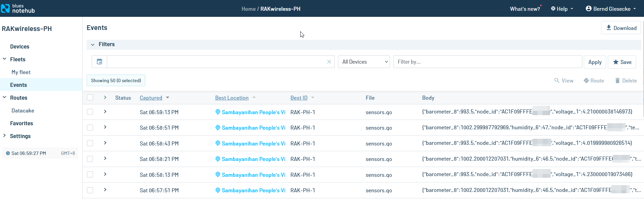Open Datacake route in sidebar
Viewport: 644px width, 199px height.
(x=23, y=110)
